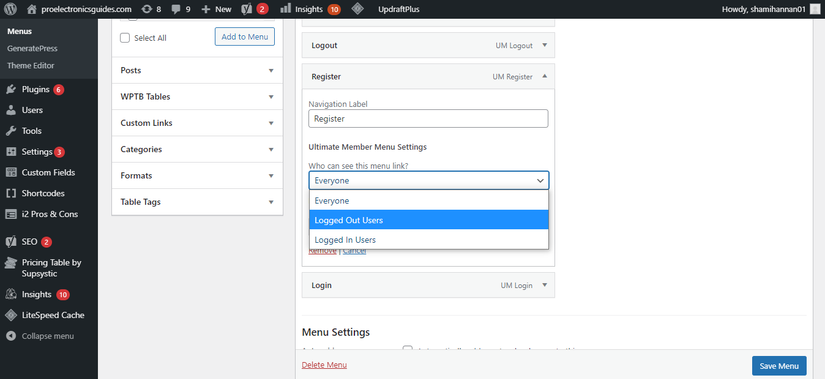
Task: Click the Shortcodes brackets icon in the sidebar
Action: (x=11, y=193)
